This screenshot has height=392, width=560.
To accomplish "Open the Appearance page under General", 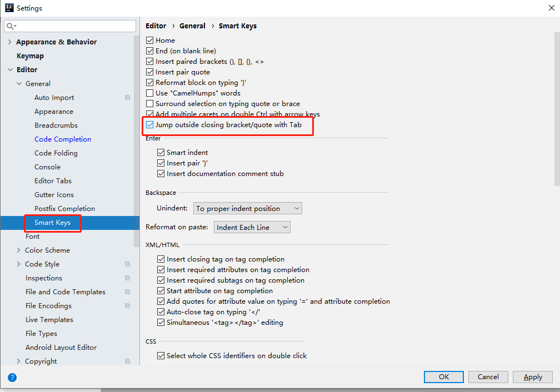I will (x=53, y=112).
